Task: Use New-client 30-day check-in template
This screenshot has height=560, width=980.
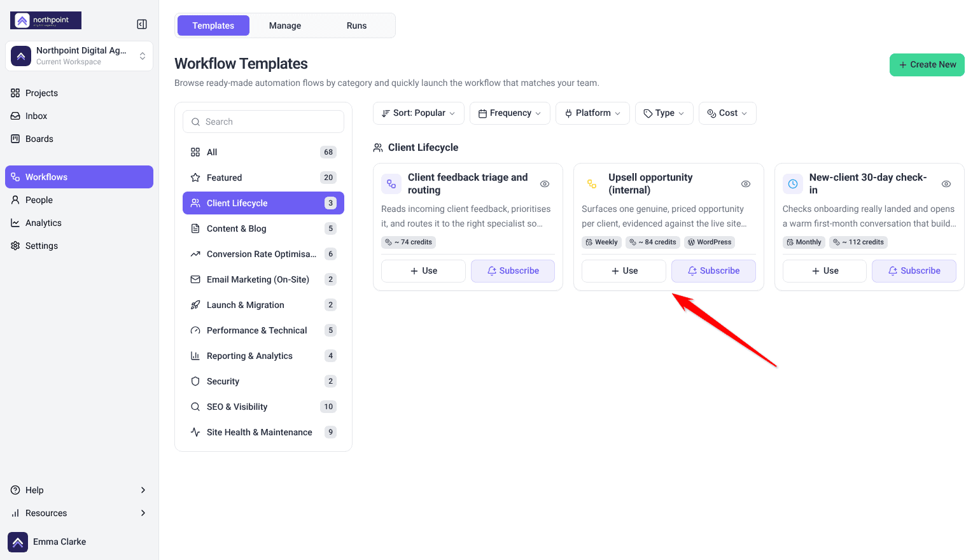Action: coord(825,271)
